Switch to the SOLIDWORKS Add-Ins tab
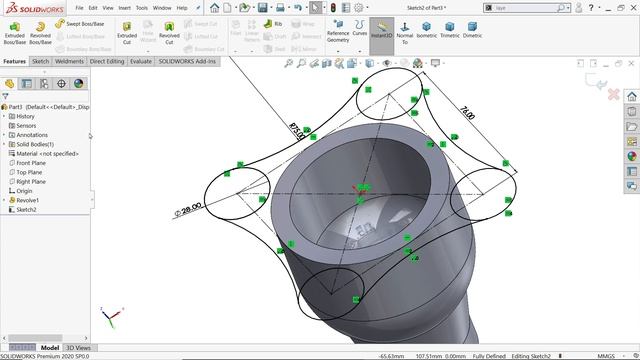Screen dimensions: 640x360 pyautogui.click(x=187, y=61)
